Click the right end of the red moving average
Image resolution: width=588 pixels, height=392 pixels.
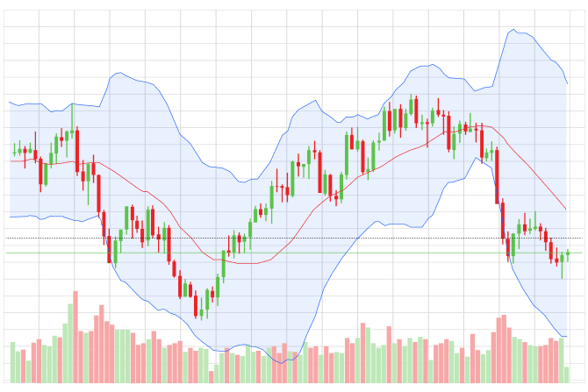(567, 210)
